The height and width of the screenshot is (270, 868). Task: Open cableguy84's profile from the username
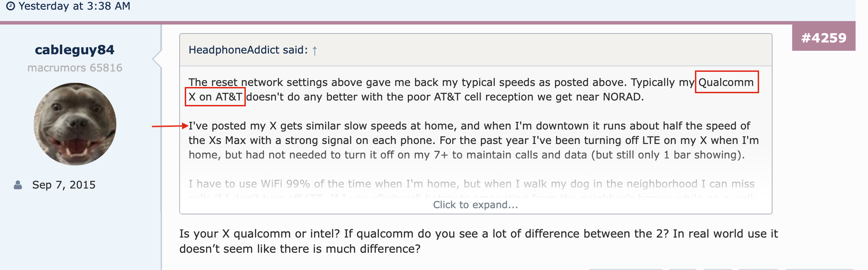tap(74, 50)
